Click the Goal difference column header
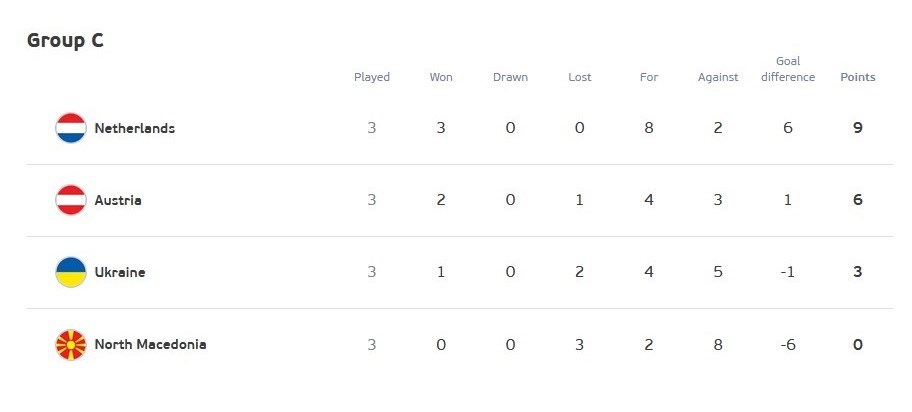This screenshot has height=412, width=912. [788, 69]
